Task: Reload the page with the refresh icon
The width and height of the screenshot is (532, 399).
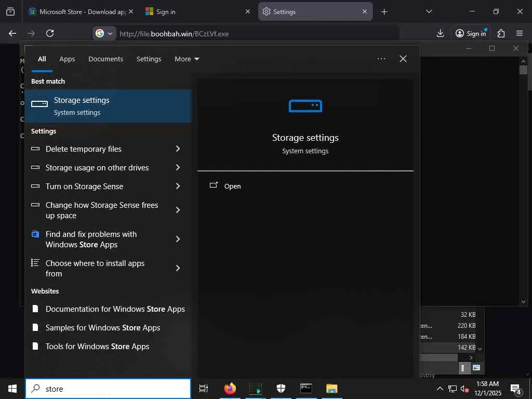Action: click(50, 33)
